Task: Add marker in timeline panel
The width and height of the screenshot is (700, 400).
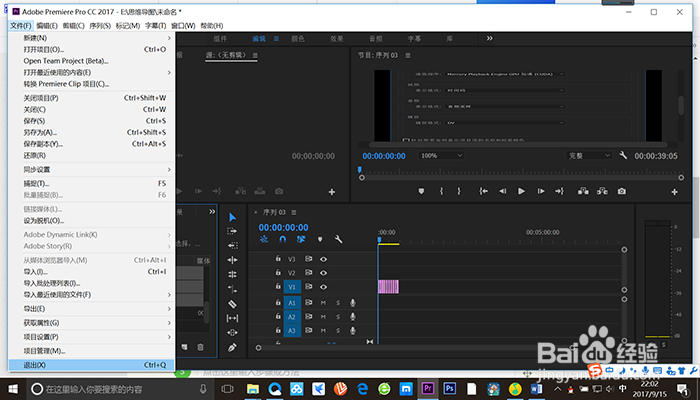Action: click(x=320, y=239)
